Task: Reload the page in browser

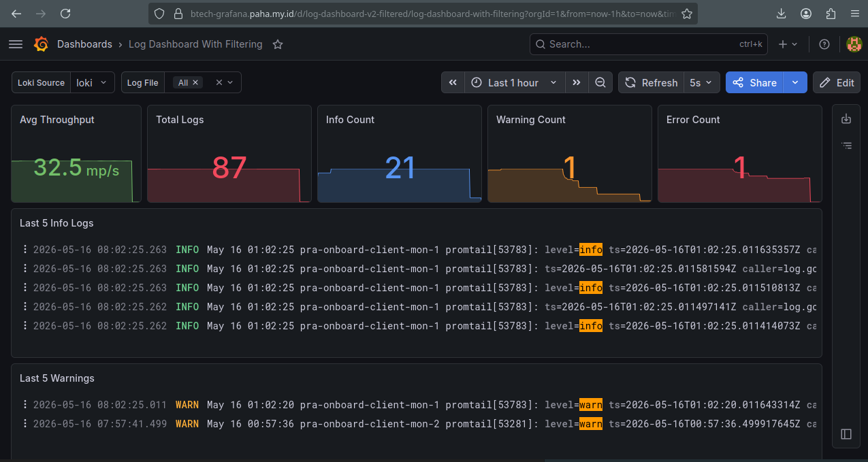Action: (x=65, y=14)
